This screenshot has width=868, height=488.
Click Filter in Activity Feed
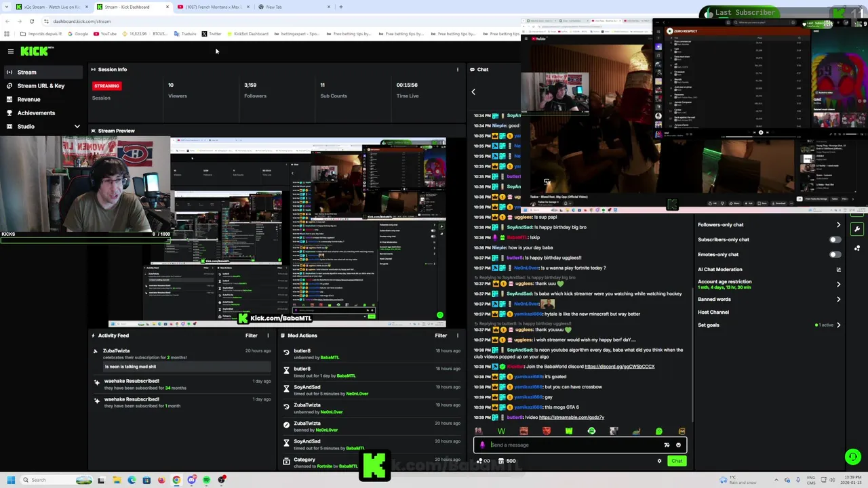251,335
